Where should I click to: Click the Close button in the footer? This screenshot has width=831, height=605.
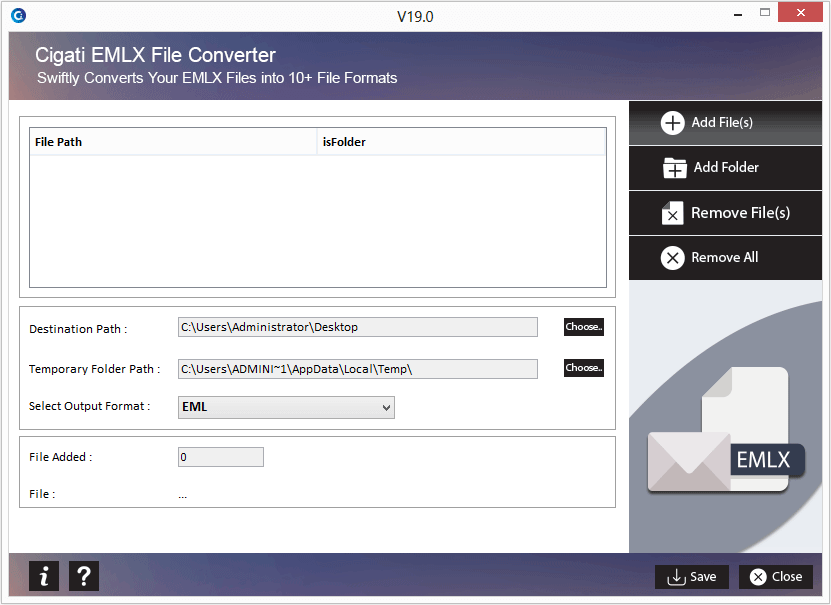(x=776, y=577)
